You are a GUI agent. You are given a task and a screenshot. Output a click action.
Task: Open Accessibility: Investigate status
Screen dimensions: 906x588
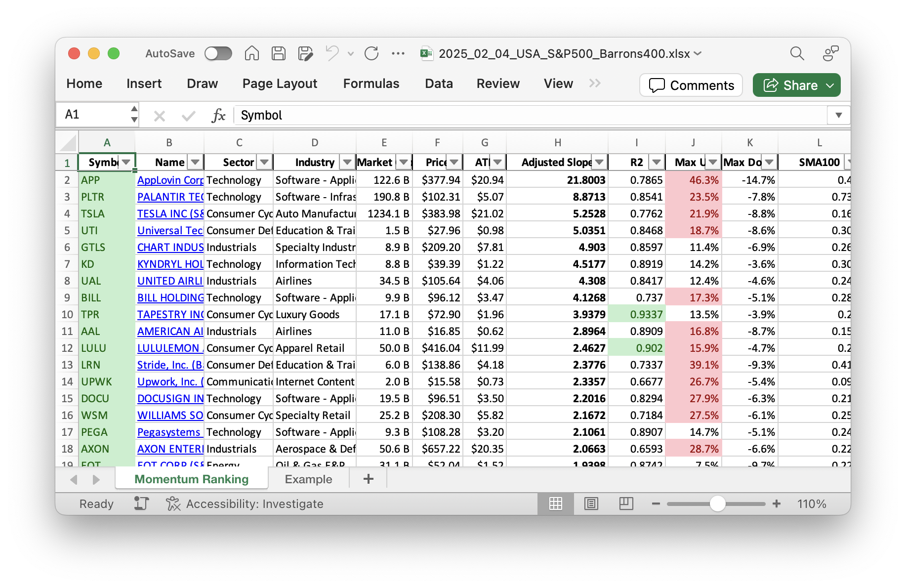coord(245,504)
